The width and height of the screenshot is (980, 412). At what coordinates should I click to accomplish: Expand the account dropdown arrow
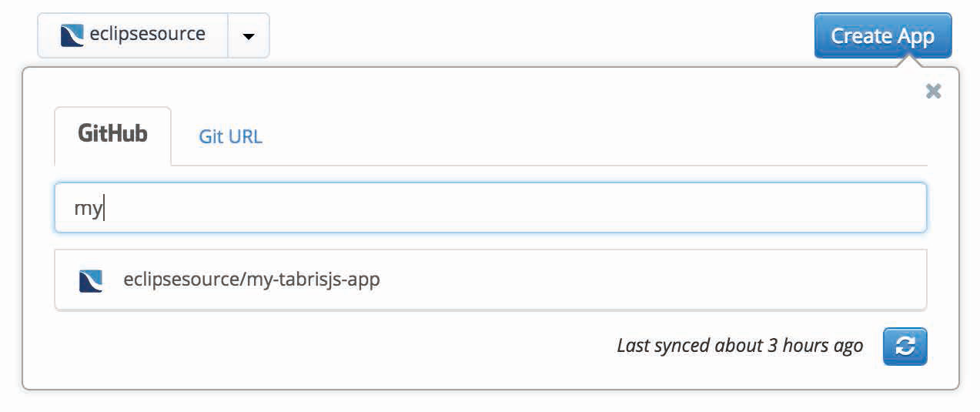[248, 36]
